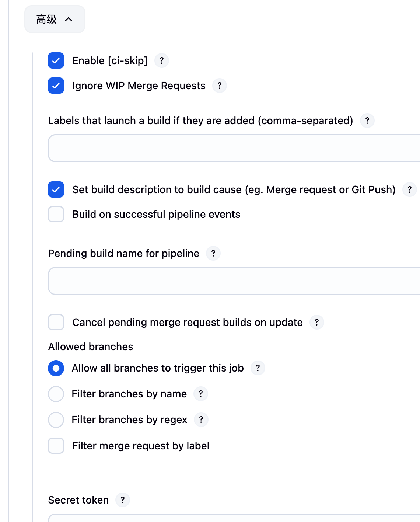Open help icon for build-launching labels
Screen dimensions: 420x522
[x=367, y=121]
